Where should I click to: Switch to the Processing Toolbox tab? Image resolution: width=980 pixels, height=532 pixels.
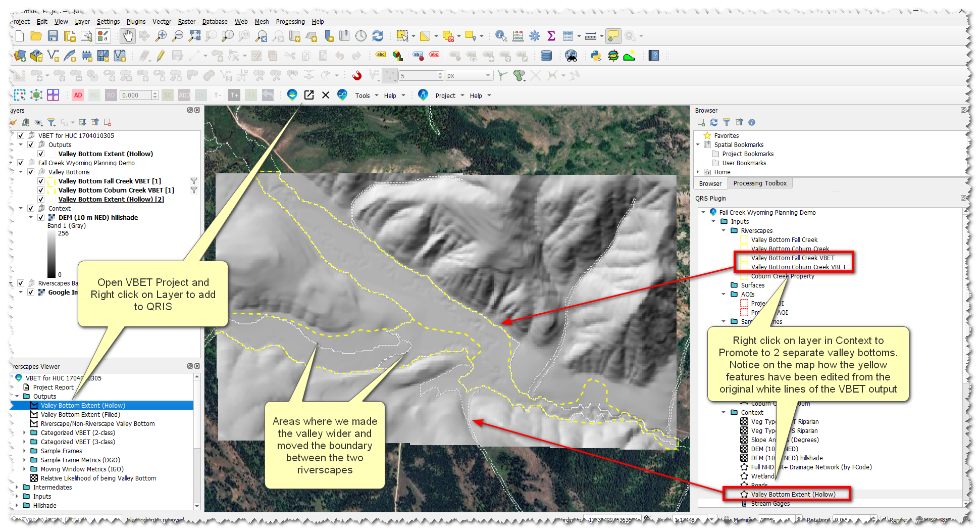(x=759, y=183)
